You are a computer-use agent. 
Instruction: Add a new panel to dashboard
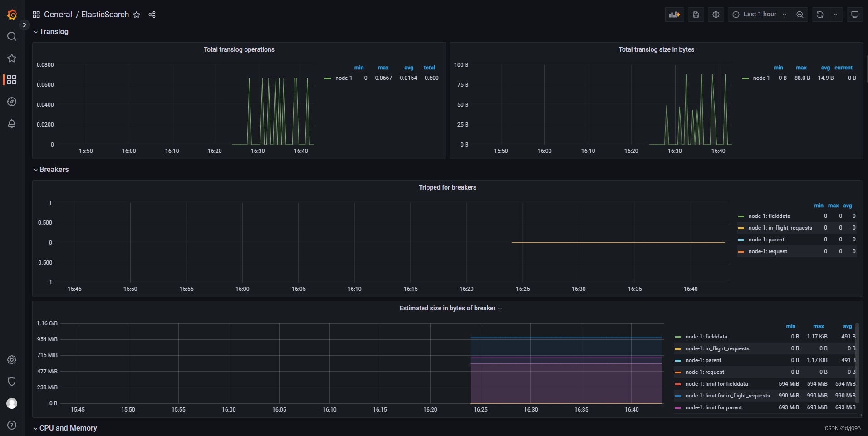(675, 15)
